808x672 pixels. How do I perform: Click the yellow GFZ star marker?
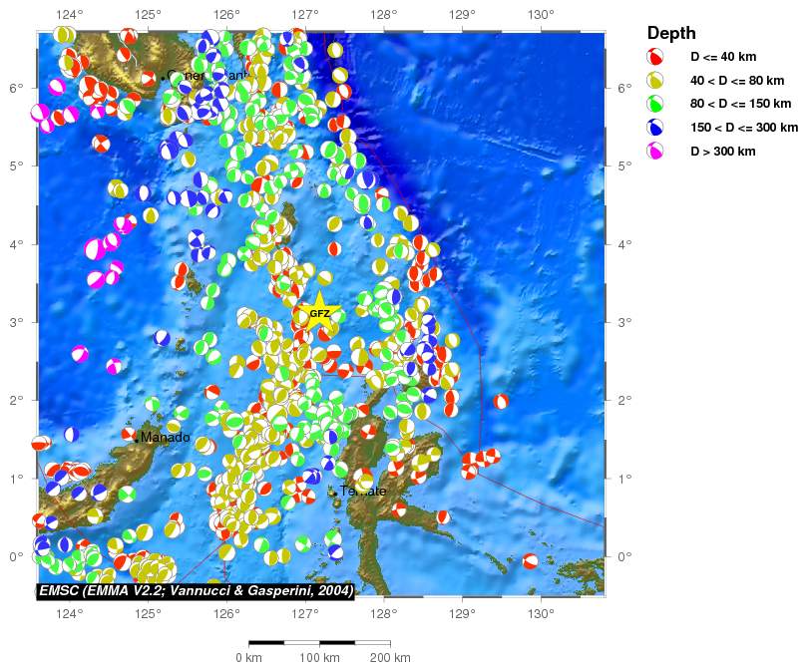click(x=319, y=313)
